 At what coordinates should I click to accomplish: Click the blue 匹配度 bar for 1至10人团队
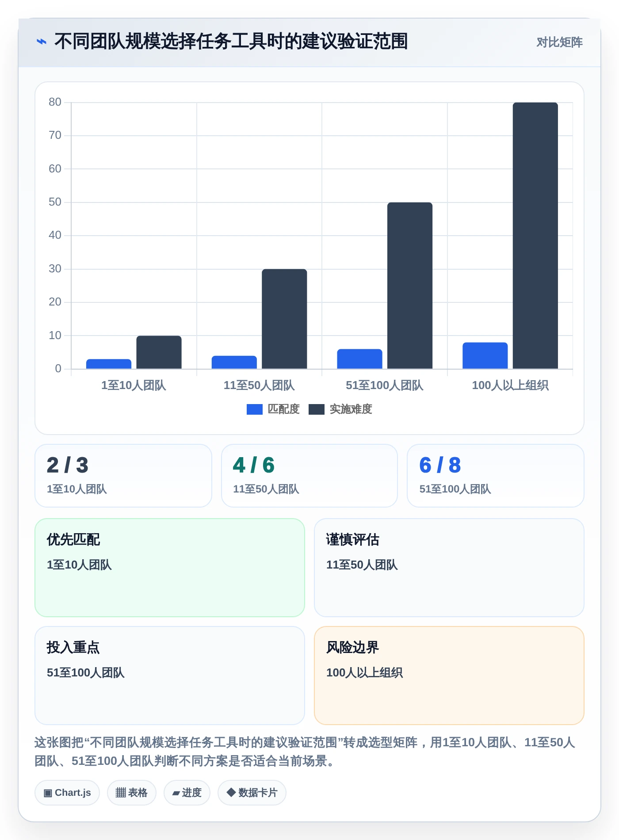coord(109,364)
